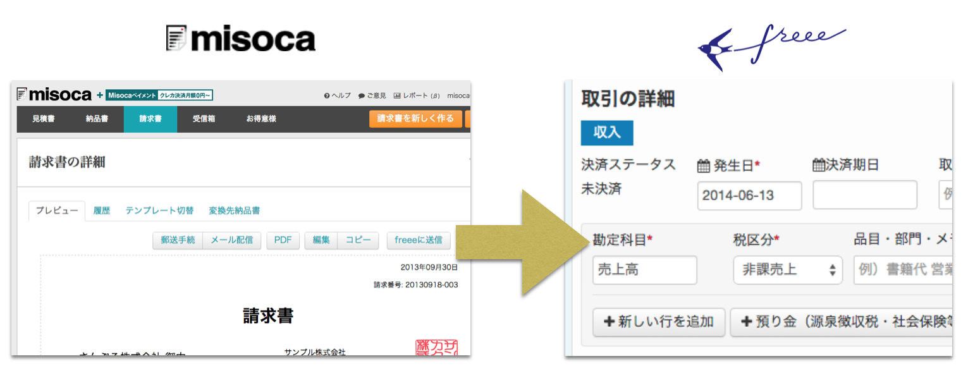
Task: Click the 請求書を新しく作る button
Action: click(415, 119)
